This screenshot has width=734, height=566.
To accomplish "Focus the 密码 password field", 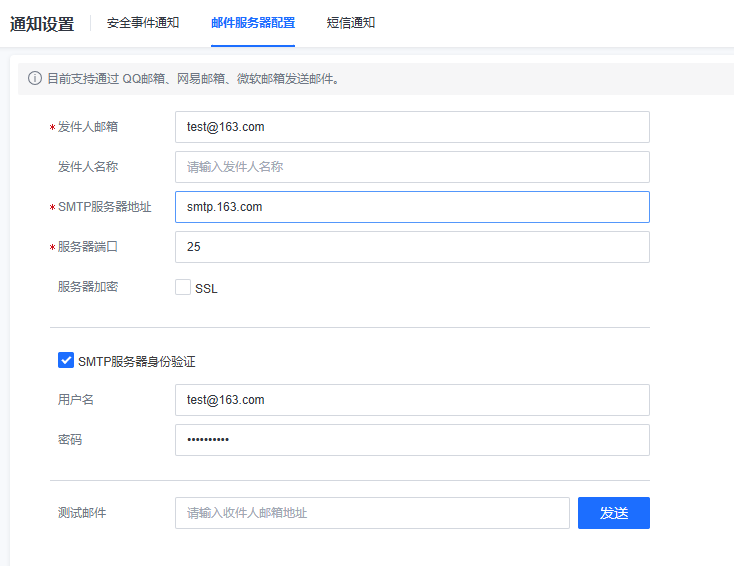I will click(411, 440).
